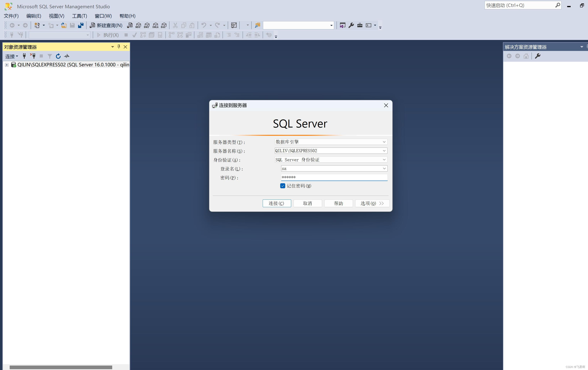Viewport: 588px width, 370px height.
Task: Open the 帮助(H) menu
Action: [x=127, y=16]
